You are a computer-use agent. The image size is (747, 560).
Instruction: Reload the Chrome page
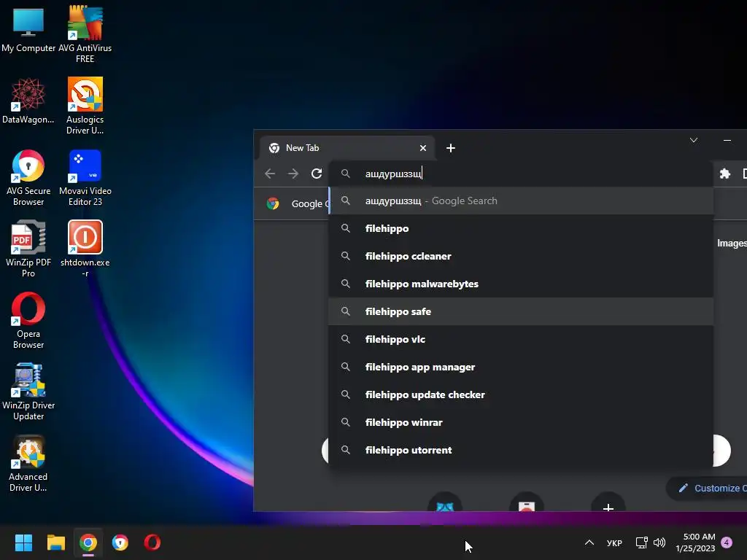[x=317, y=174]
